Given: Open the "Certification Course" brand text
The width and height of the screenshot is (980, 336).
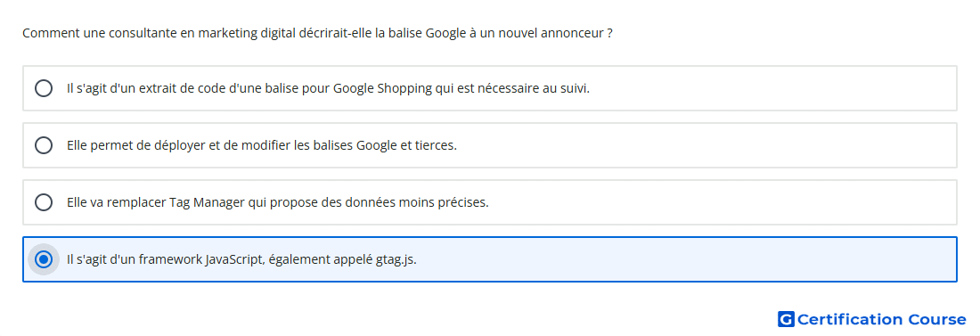Looking at the screenshot, I should [x=881, y=319].
